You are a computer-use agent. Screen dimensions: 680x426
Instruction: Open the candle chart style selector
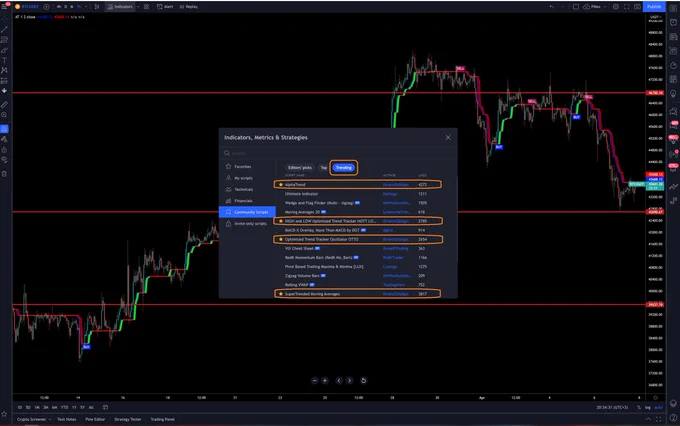97,7
